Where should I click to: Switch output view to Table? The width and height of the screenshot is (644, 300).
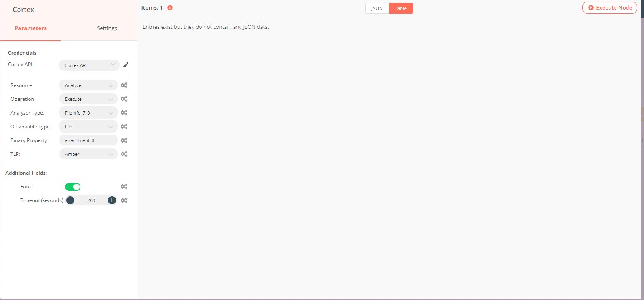(401, 8)
